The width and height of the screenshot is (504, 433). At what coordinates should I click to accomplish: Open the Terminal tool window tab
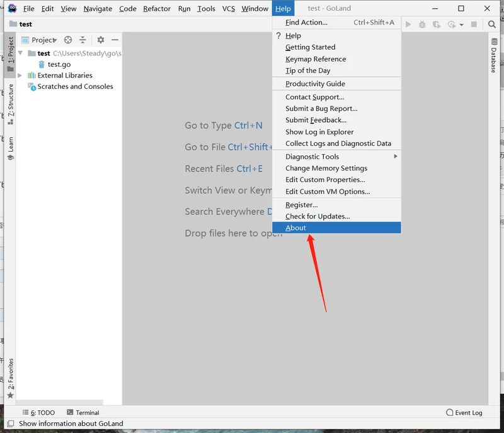(x=83, y=413)
